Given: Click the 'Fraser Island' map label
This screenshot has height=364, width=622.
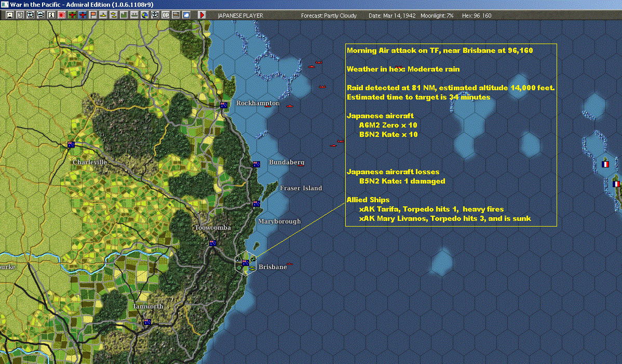Looking at the screenshot, I should [301, 188].
